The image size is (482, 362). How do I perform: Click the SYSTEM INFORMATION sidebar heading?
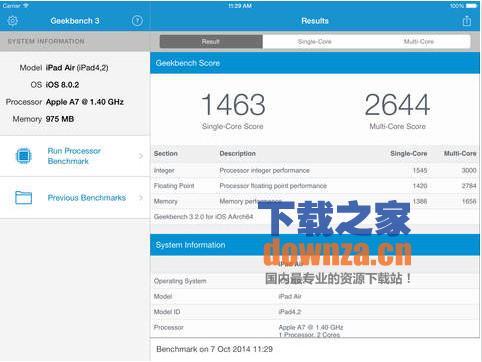46,42
